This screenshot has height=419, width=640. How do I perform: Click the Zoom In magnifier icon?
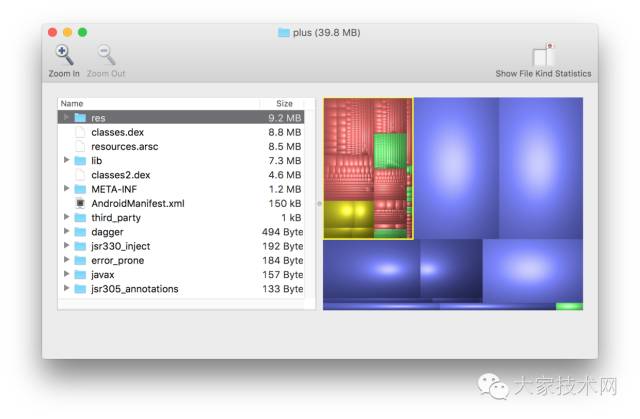64,55
